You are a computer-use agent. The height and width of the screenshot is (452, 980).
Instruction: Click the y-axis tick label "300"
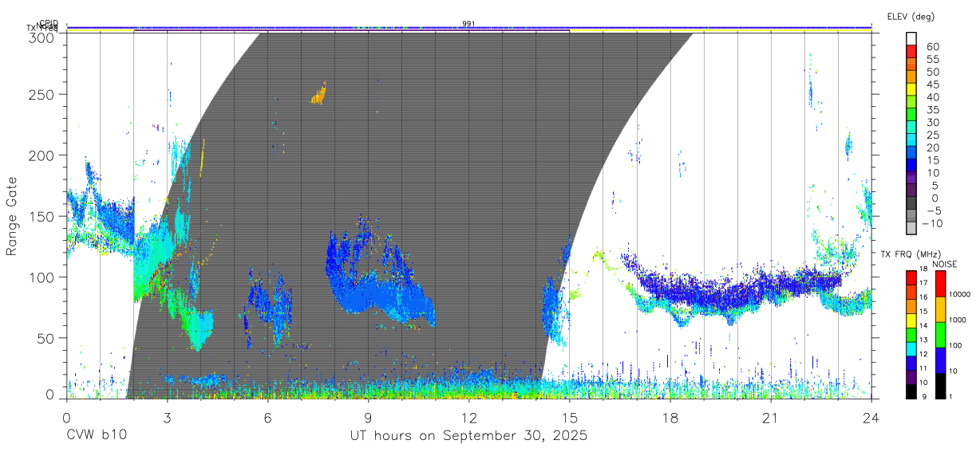pyautogui.click(x=41, y=37)
